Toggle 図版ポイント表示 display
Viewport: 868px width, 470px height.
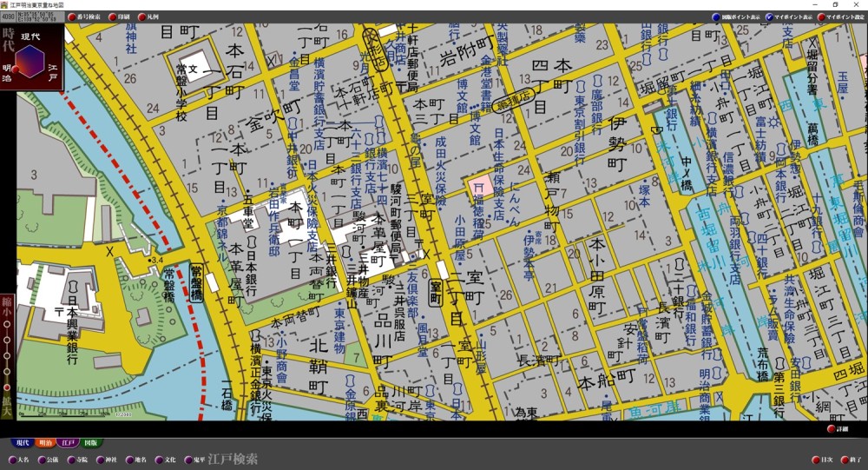click(716, 17)
